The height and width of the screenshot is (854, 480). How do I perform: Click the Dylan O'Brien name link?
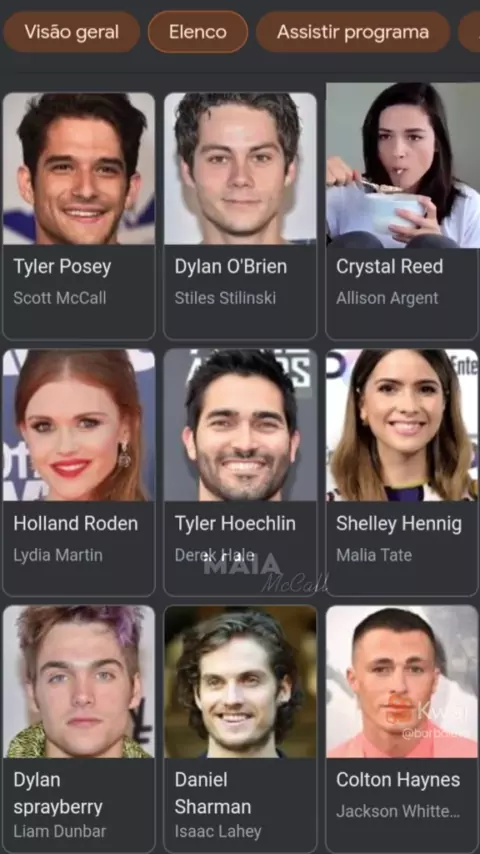[230, 267]
